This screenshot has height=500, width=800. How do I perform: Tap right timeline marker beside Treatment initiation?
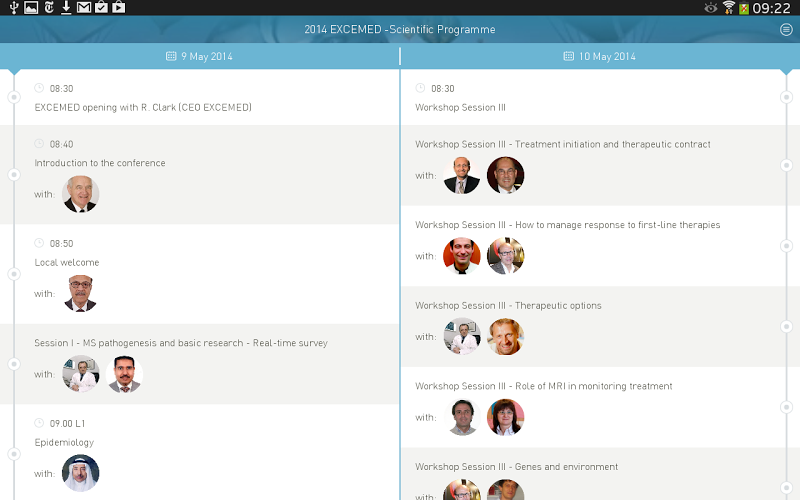[x=786, y=165]
